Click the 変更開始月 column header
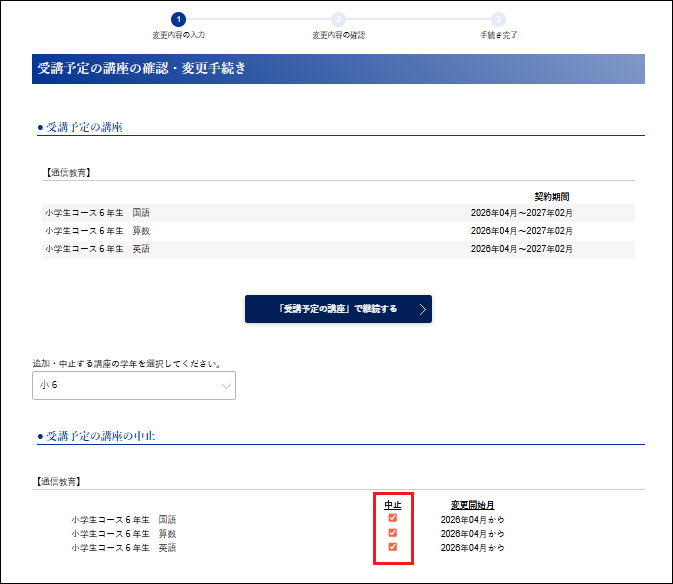Screen dimensions: 673x584 [472, 504]
